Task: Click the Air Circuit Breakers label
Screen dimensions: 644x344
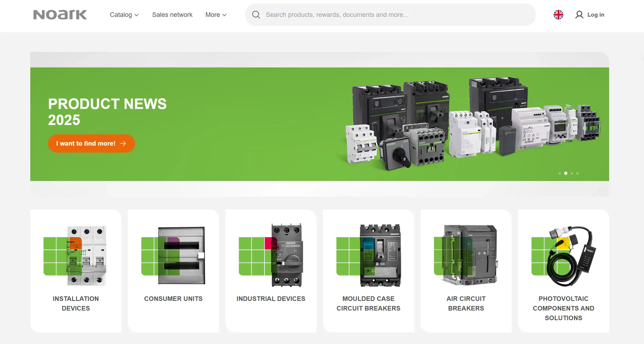Action: point(466,303)
